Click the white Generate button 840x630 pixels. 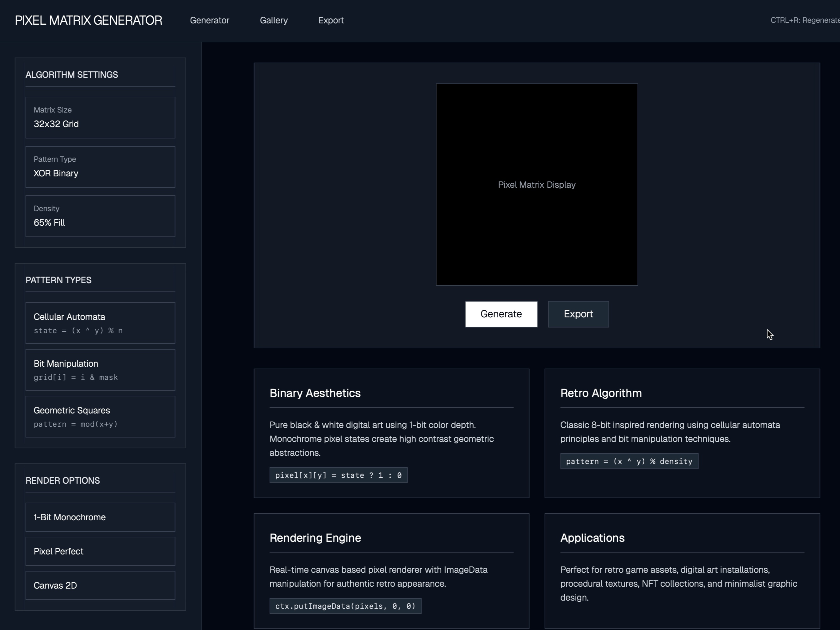coord(501,314)
